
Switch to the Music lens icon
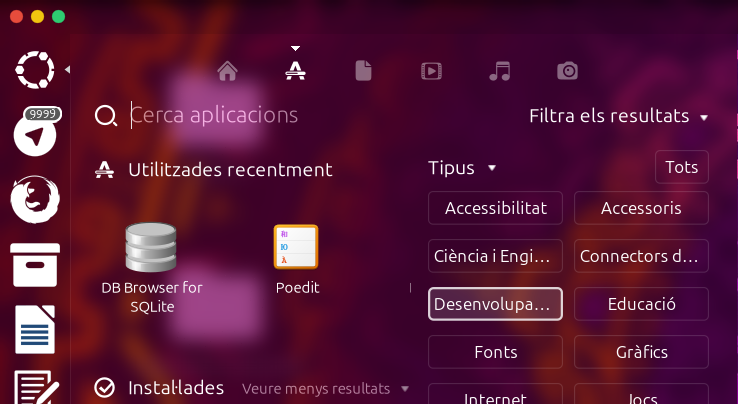click(499, 71)
